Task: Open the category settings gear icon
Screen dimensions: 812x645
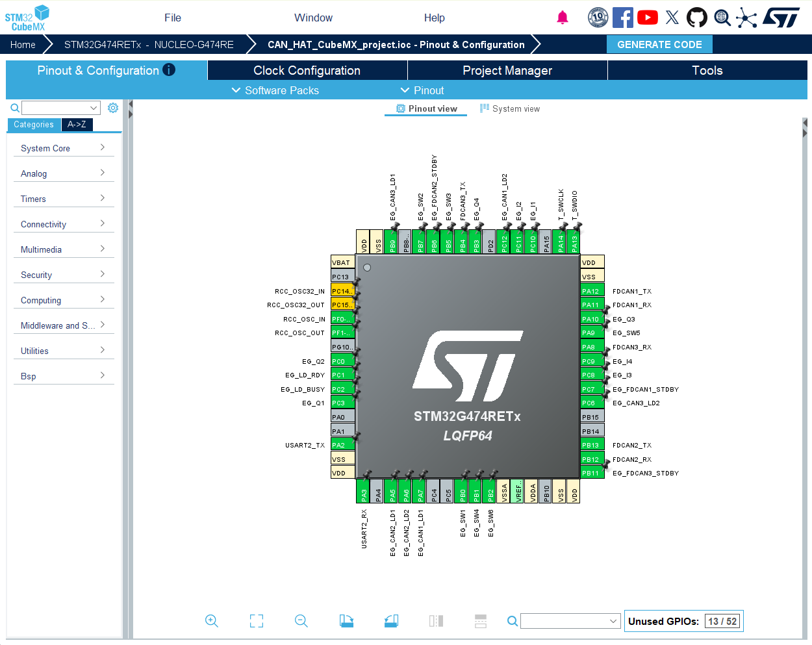Action: coord(113,108)
